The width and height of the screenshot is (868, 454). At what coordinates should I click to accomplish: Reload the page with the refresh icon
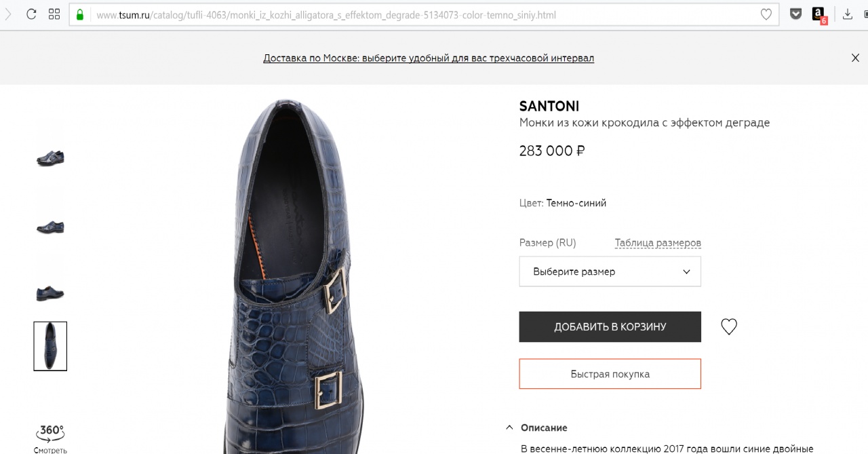pos(31,14)
